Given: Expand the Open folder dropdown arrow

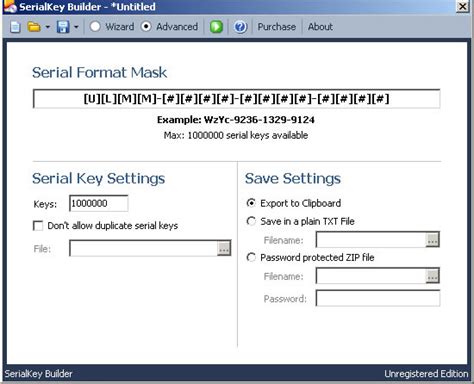Looking at the screenshot, I should [48, 27].
